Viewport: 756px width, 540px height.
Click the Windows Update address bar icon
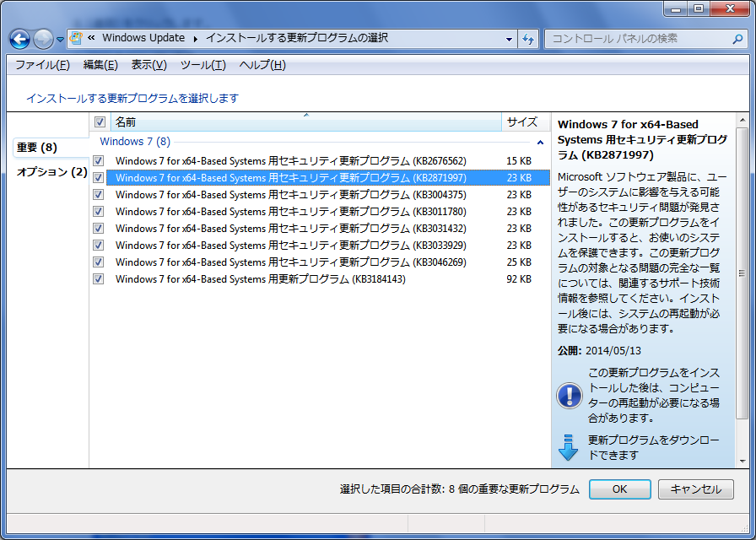(77, 39)
